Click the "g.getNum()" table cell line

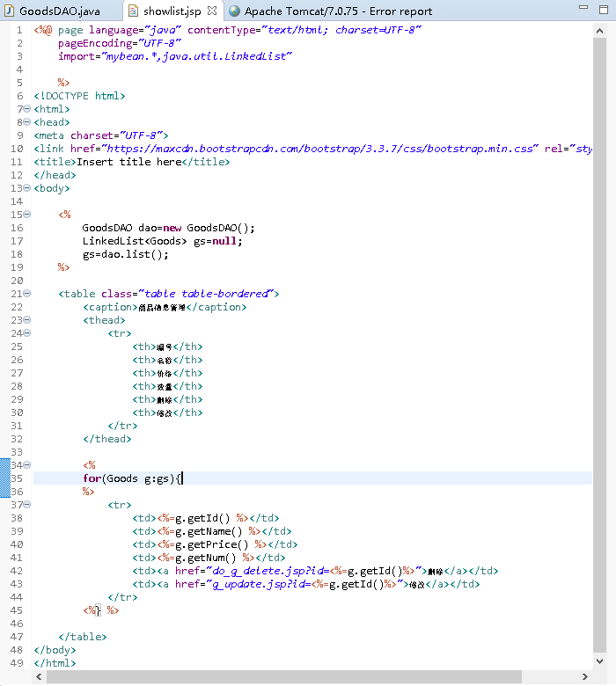pos(209,558)
